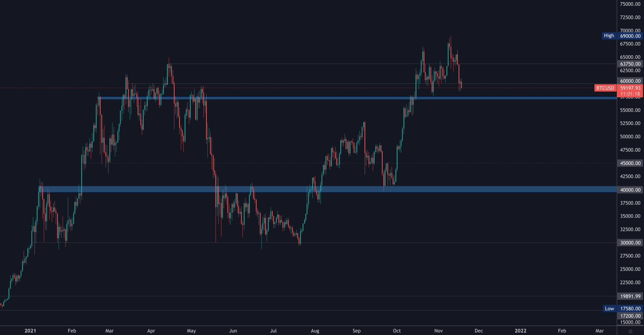644x335 pixels.
Task: Select the 63750.00 horizontal line price tag
Action: (x=630, y=64)
